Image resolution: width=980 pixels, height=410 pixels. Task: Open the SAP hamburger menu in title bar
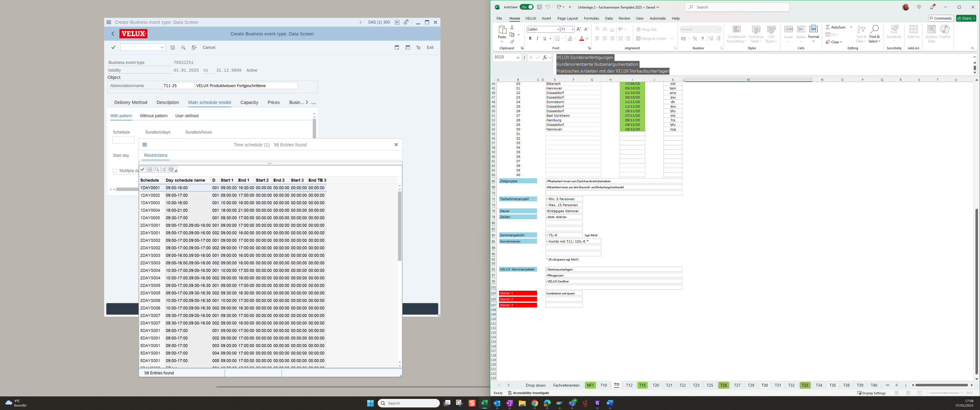(x=109, y=22)
